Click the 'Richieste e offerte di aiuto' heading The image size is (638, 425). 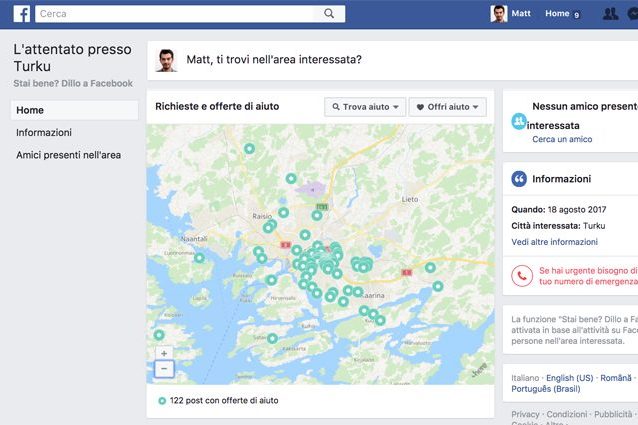coord(217,107)
